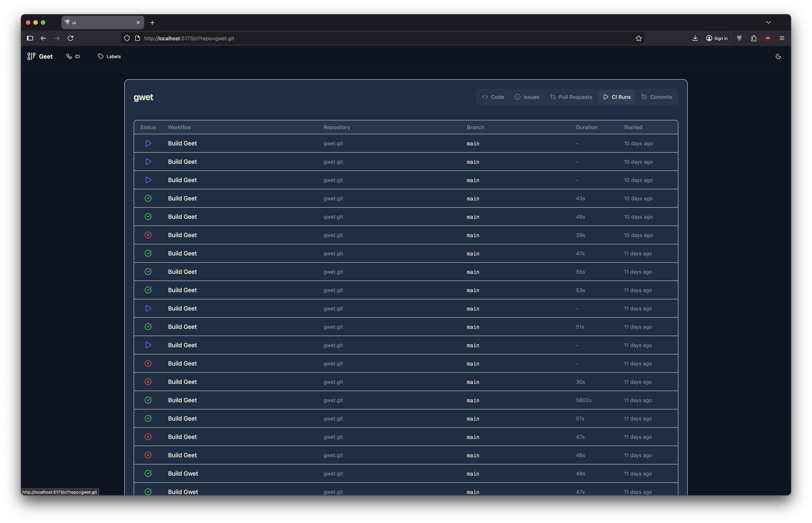This screenshot has height=523, width=812.
Task: Open Firefox hamburger menu
Action: point(782,38)
